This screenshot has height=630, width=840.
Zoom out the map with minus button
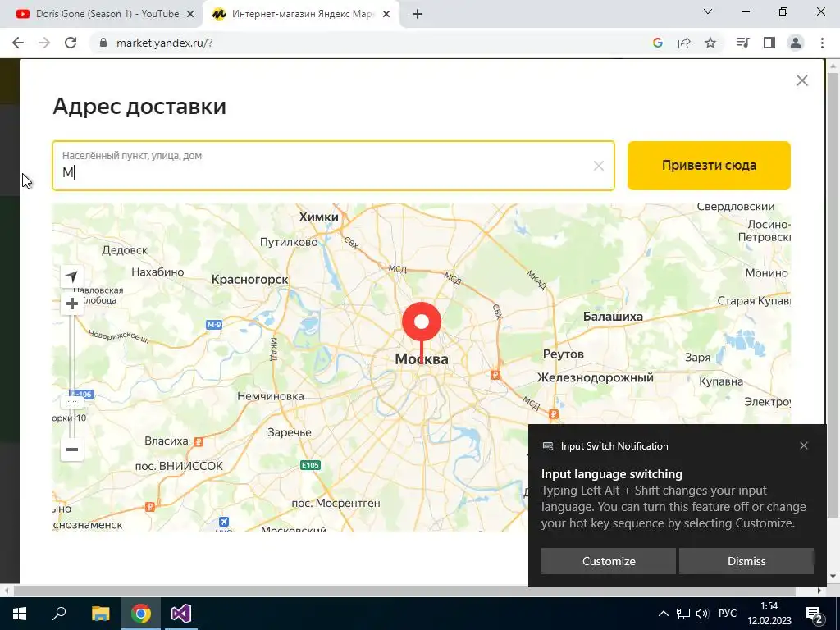pyautogui.click(x=72, y=450)
